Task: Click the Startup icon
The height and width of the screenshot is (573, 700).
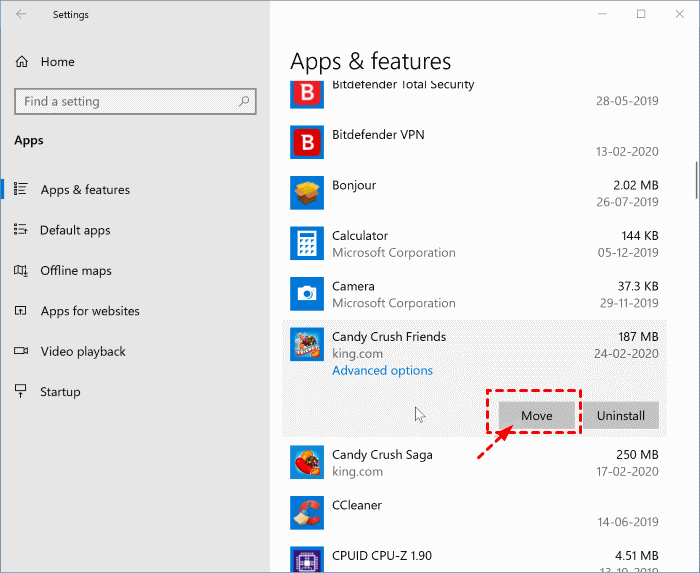Action: pos(21,391)
